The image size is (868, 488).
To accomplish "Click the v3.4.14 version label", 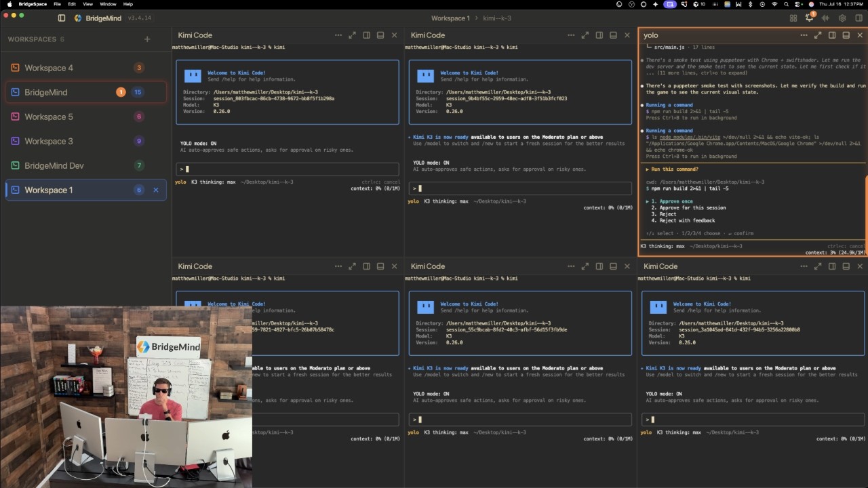I will (140, 18).
